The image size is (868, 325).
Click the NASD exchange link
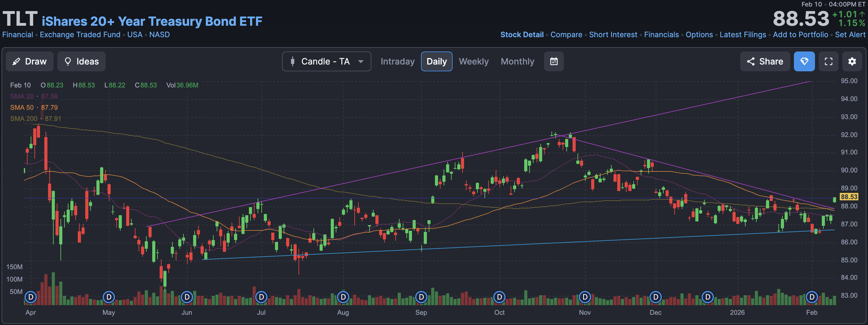159,35
